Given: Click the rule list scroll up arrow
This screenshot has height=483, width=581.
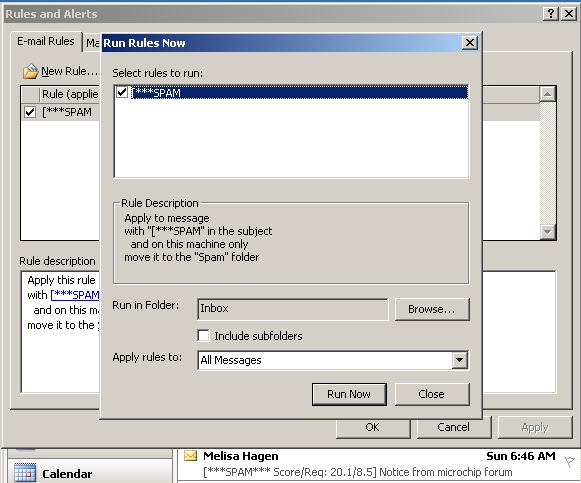Looking at the screenshot, I should point(547,94).
